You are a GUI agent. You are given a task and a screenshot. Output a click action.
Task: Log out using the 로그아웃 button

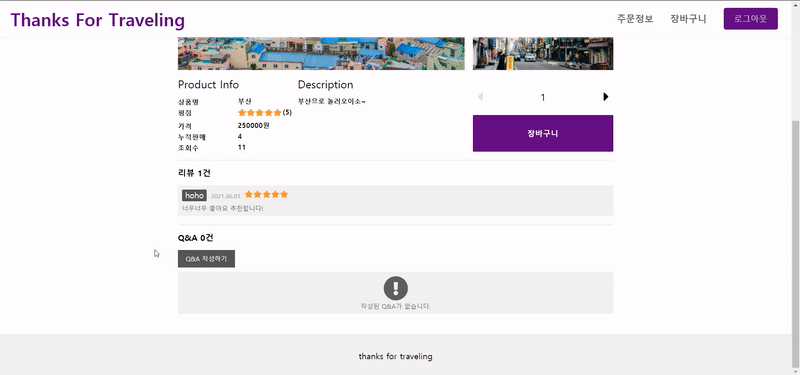click(751, 19)
